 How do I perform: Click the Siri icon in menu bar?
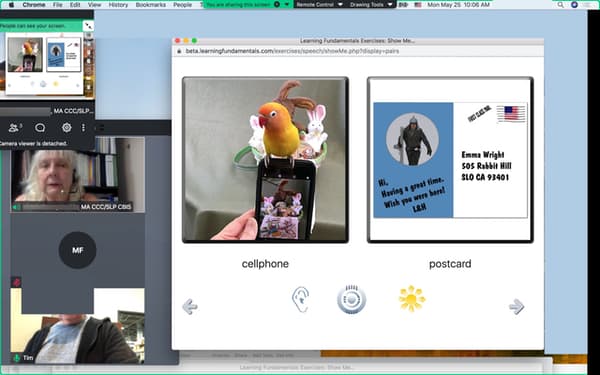(574, 5)
